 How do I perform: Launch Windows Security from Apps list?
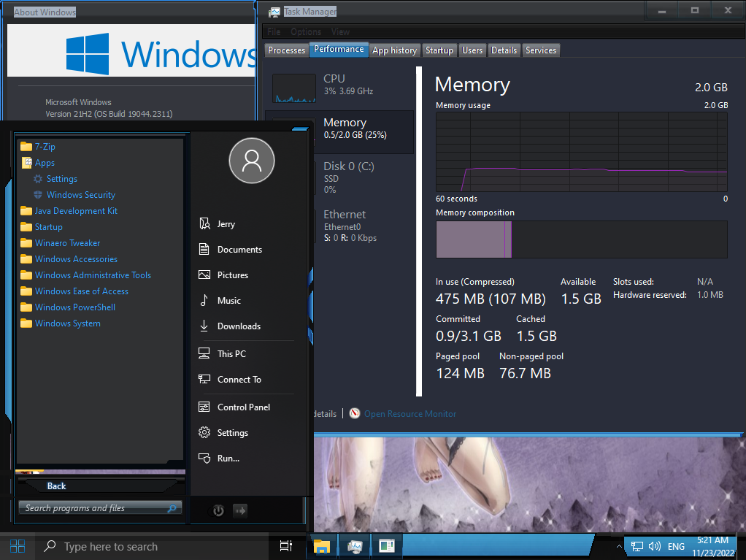pos(74,195)
